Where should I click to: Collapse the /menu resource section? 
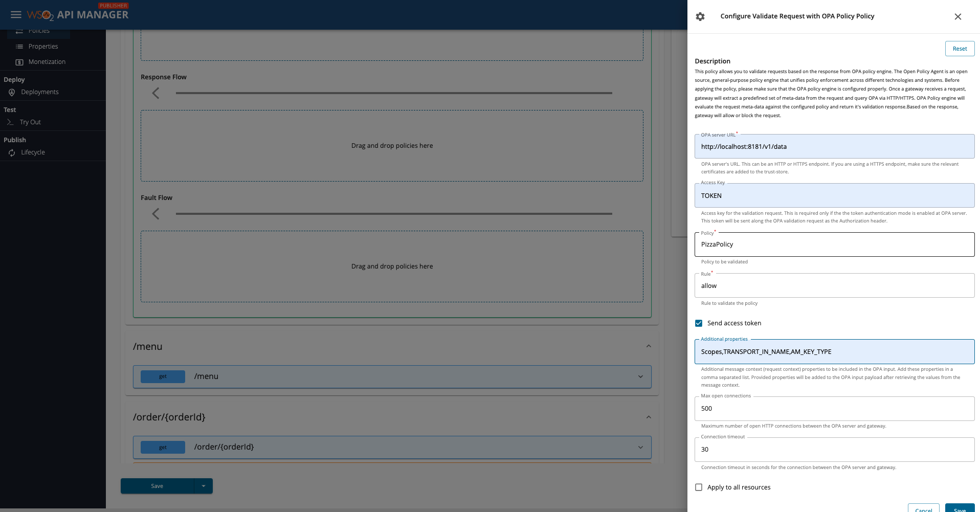649,346
